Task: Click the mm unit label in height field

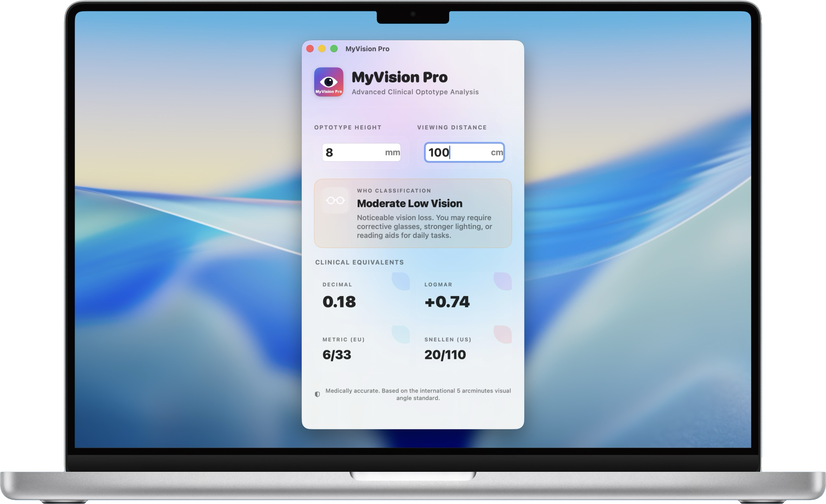Action: coord(393,152)
